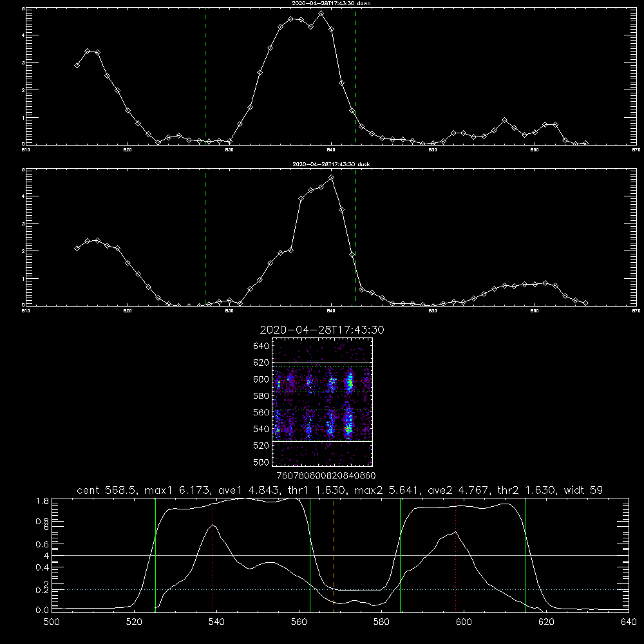This screenshot has width=644, height=644.
Task: Click the 'ave2 4.767' value
Action: click(x=459, y=490)
